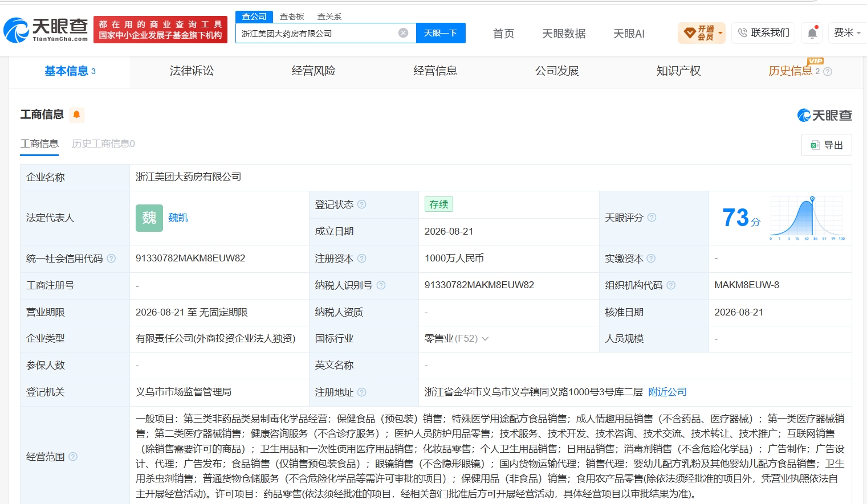
Task: Click the TianYanCha logo in header
Action: [46, 30]
